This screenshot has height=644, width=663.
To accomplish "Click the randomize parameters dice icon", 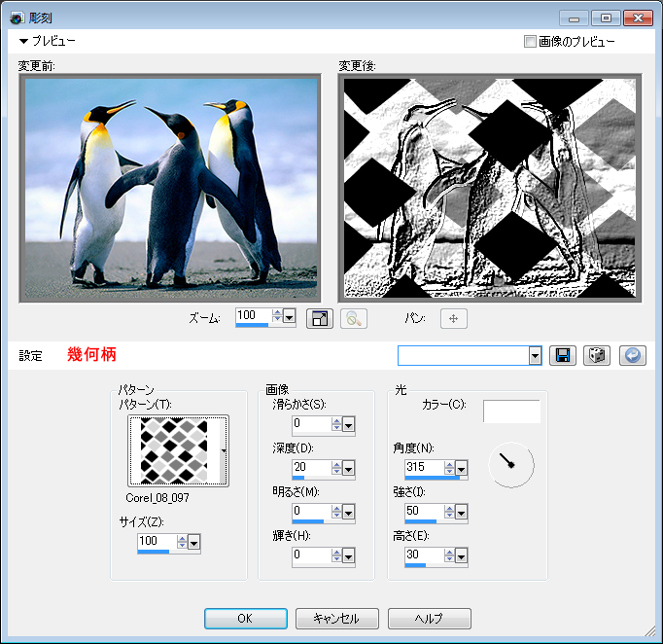I will (x=597, y=355).
